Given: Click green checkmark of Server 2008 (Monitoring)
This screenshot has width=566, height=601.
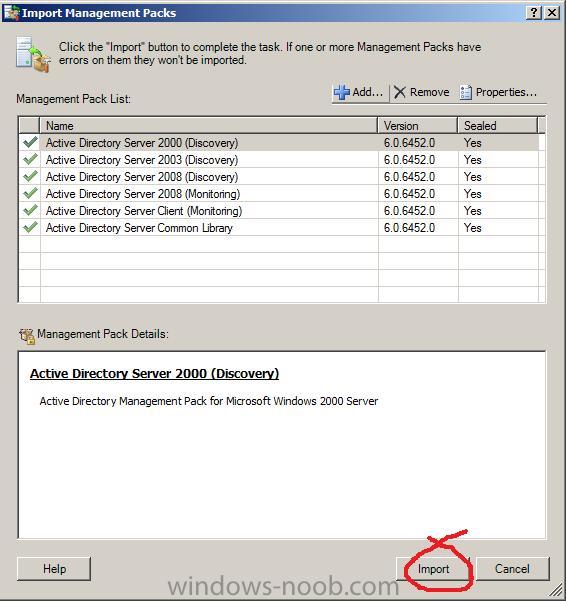Looking at the screenshot, I should [x=30, y=193].
